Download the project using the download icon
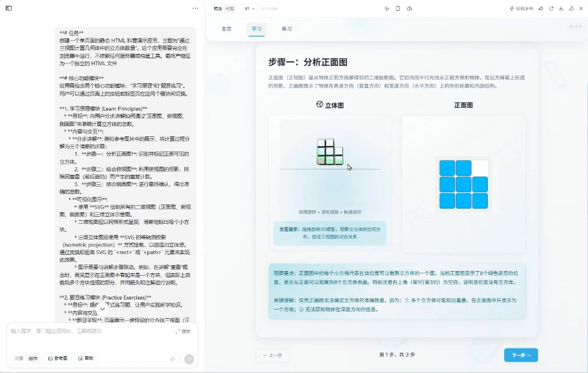Screen dimensions: 588x373 tap(561, 9)
